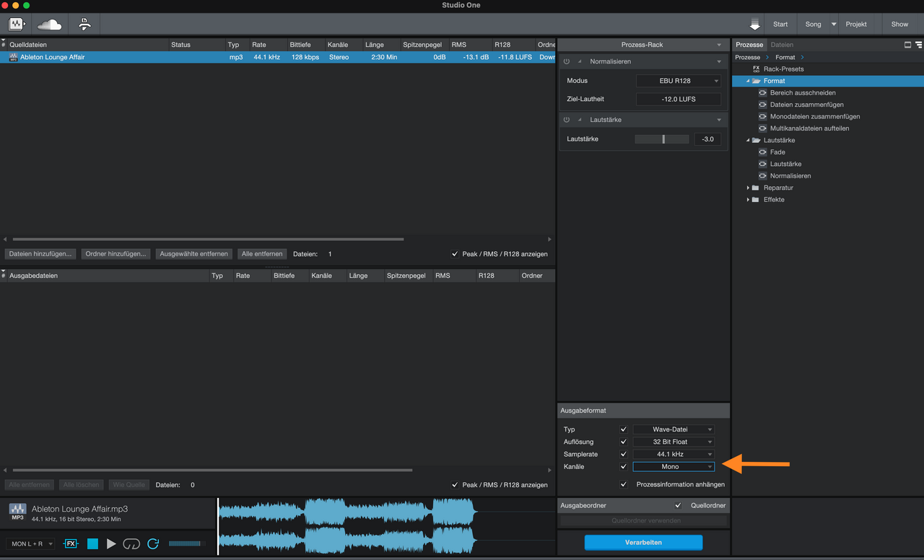Screen dimensions: 924x560
Task: Click Dateien hinzufügen button
Action: 40,254
